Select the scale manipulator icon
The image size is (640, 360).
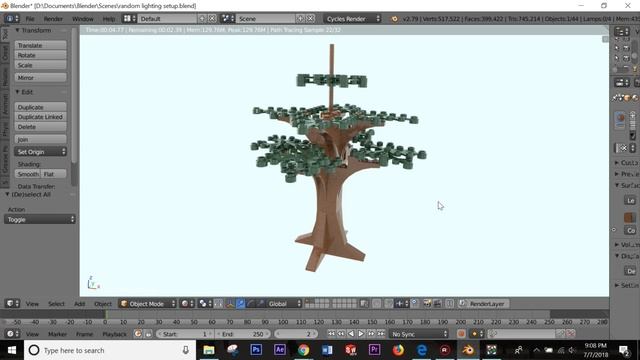[x=261, y=304]
